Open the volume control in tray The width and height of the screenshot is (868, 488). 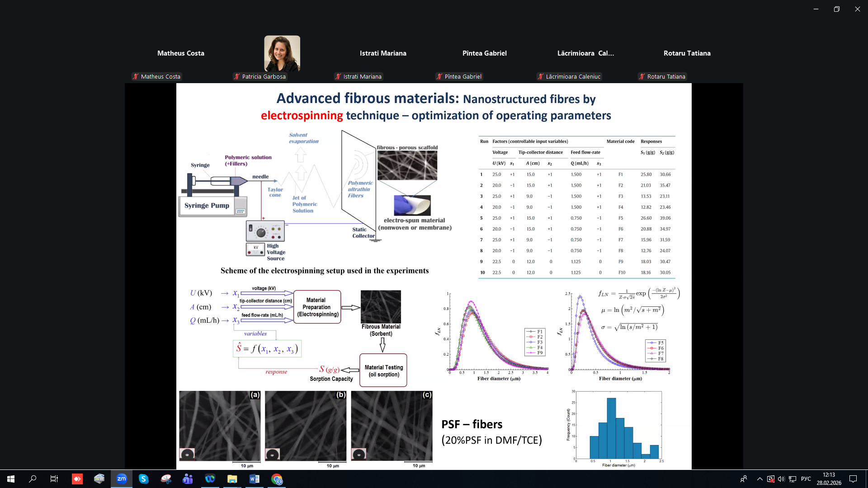tap(781, 479)
